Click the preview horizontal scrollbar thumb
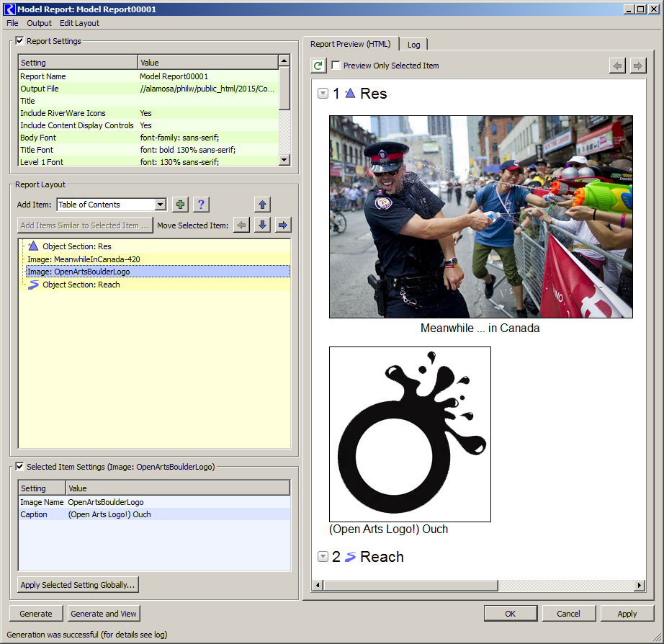Screen dimensions: 664x644 (x=410, y=586)
